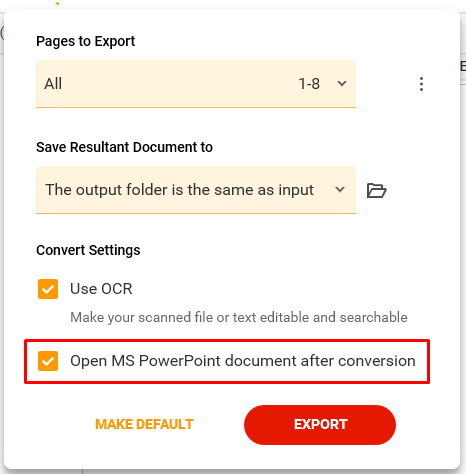
Task: Click the Save Resultant Document to heading
Action: point(124,147)
